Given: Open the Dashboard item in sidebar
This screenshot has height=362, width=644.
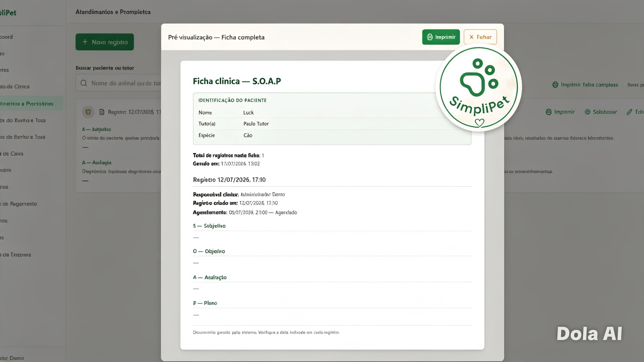Looking at the screenshot, I should (7, 37).
